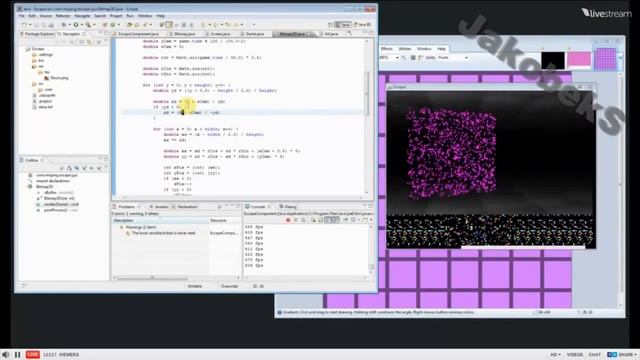This screenshot has height=360, width=640.
Task: Switch to the Game.java editor tab
Action: point(255,34)
